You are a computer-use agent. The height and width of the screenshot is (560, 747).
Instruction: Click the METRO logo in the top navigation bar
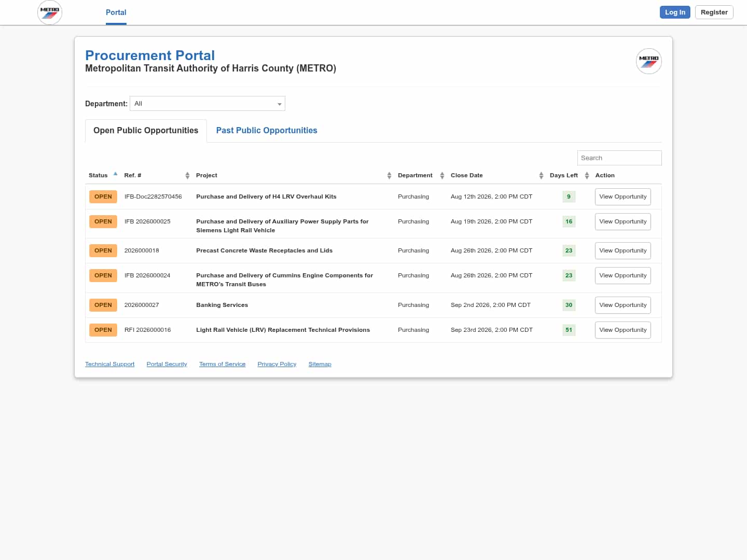coord(50,12)
